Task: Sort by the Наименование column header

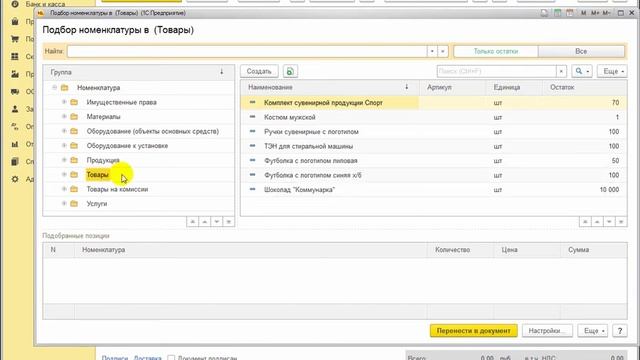Action: [329, 87]
